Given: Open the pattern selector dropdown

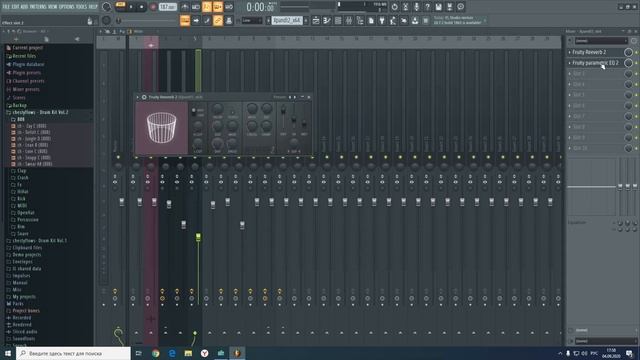Looking at the screenshot, I should click(x=287, y=20).
